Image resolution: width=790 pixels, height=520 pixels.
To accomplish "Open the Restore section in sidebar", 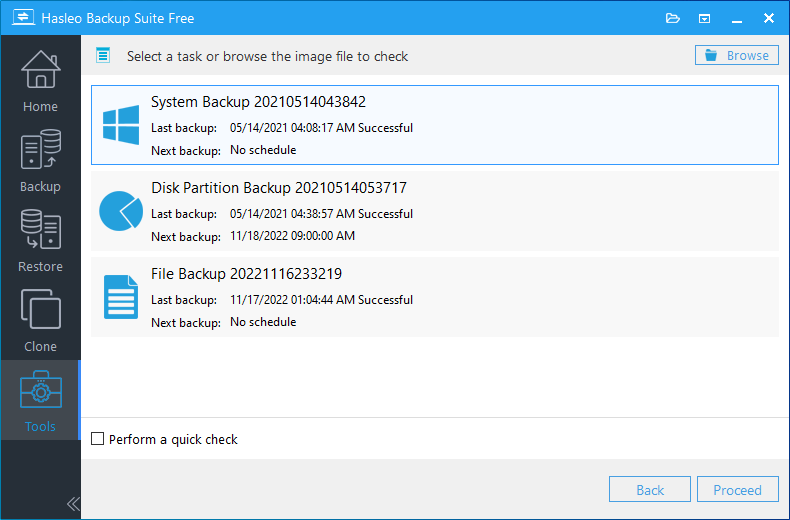I will pos(40,240).
